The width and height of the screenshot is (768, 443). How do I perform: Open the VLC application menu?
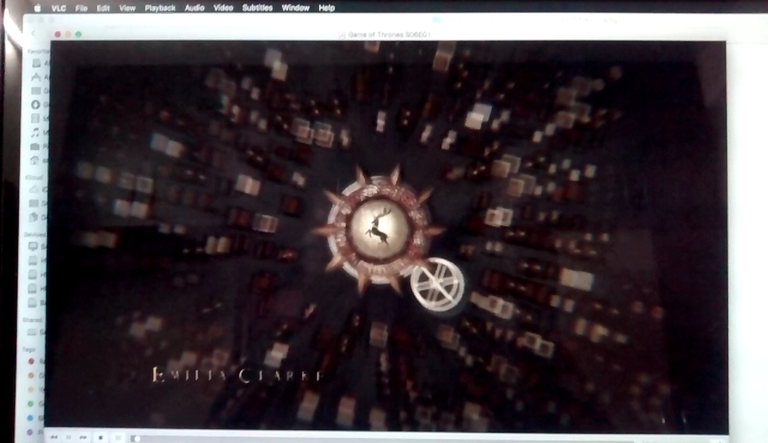[58, 8]
